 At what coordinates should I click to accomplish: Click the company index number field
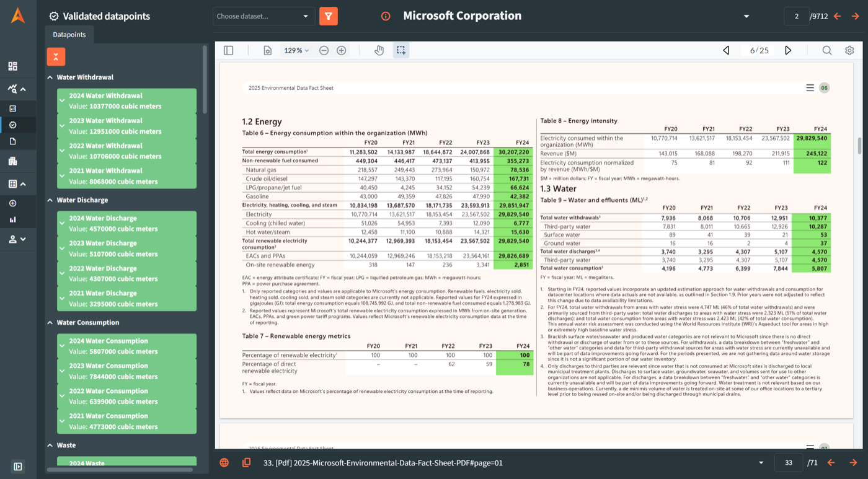[x=797, y=16]
